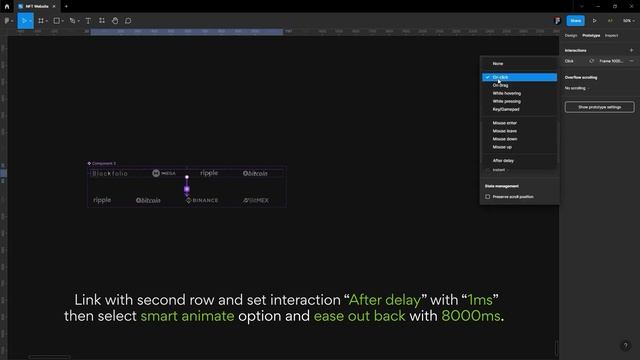This screenshot has width=640, height=360.
Task: Click top-row ripple logo on canvas
Action: tap(209, 173)
